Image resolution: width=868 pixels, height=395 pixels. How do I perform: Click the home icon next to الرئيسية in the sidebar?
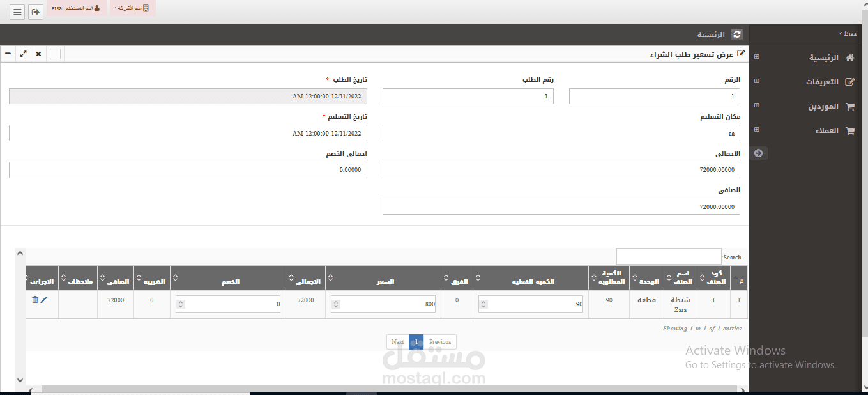click(849, 58)
